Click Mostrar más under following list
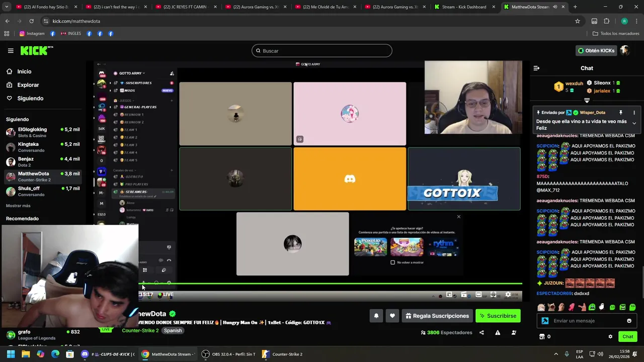Image resolution: width=644 pixels, height=362 pixels. coord(18,206)
